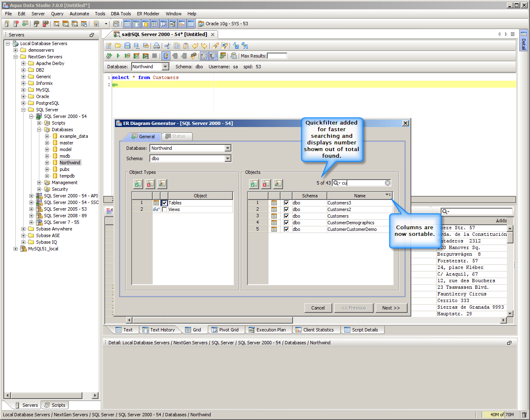This screenshot has width=530, height=420.
Task: Click the Max Results input field
Action: coord(277,56)
